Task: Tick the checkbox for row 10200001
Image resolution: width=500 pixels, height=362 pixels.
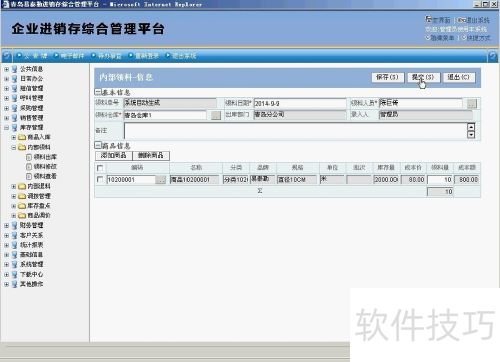Action: point(100,180)
